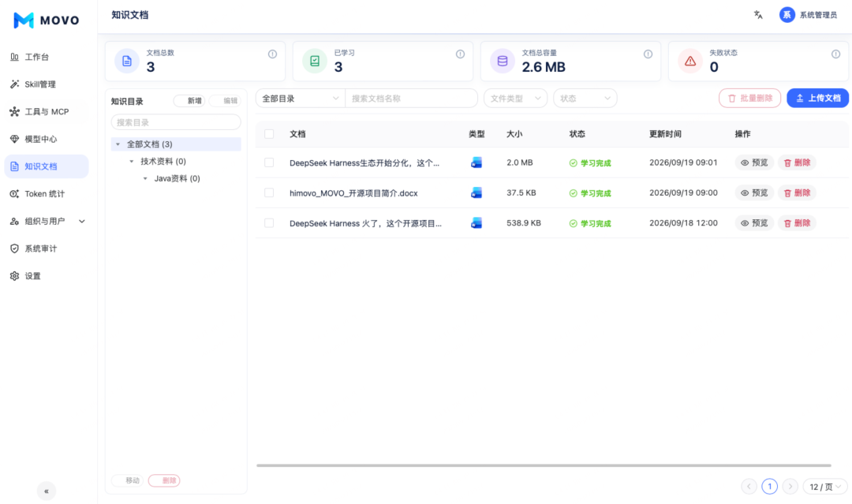Click the 已学习 green check icon

315,61
